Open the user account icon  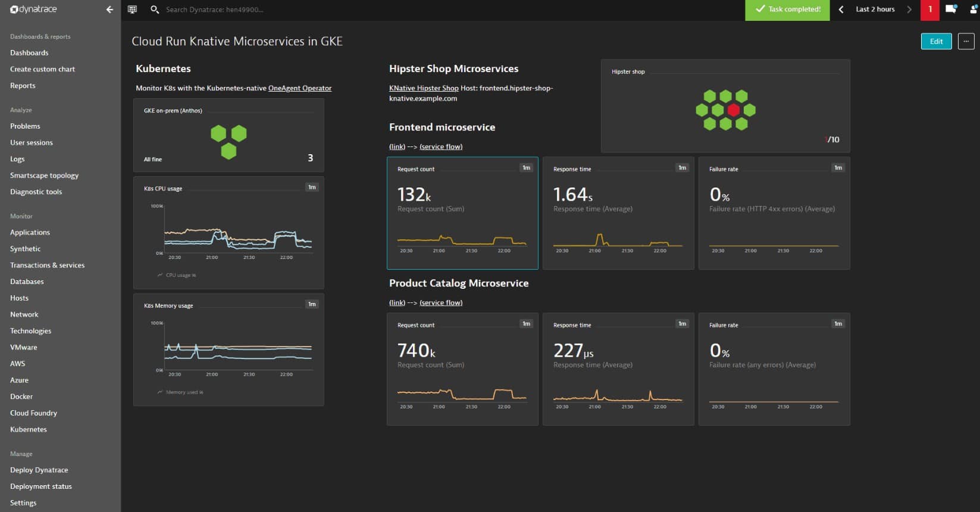pos(974,10)
